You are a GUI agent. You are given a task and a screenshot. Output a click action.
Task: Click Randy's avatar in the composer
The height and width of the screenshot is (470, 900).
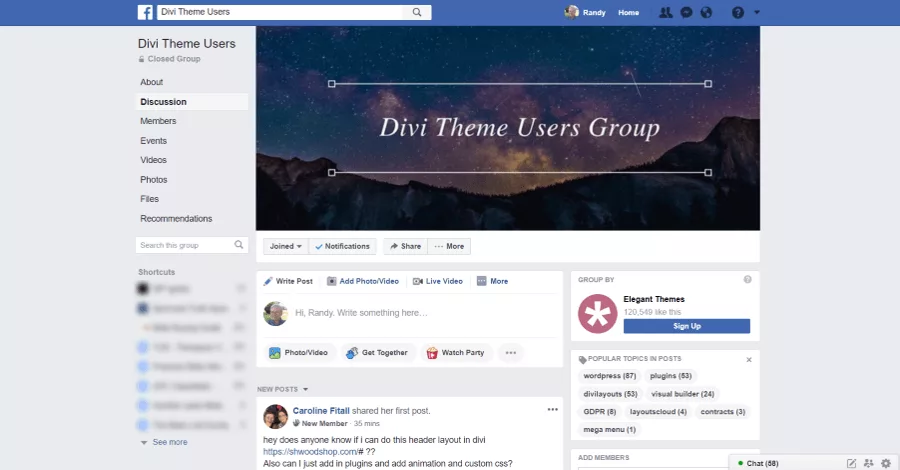pos(276,313)
